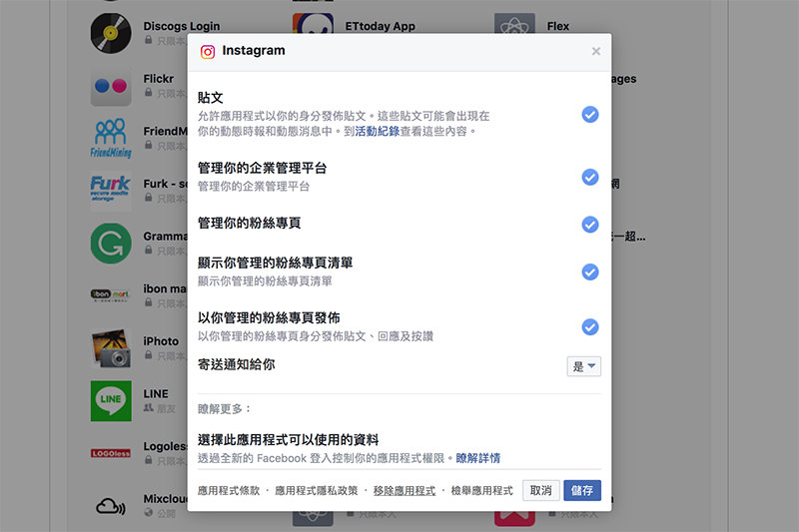Click the iPhoto app icon

(x=110, y=348)
